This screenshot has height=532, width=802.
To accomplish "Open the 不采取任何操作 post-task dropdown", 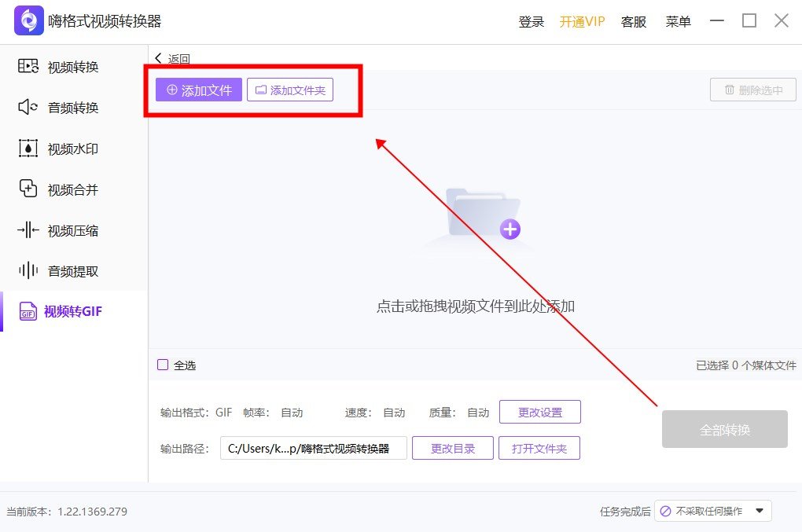I will tap(712, 511).
